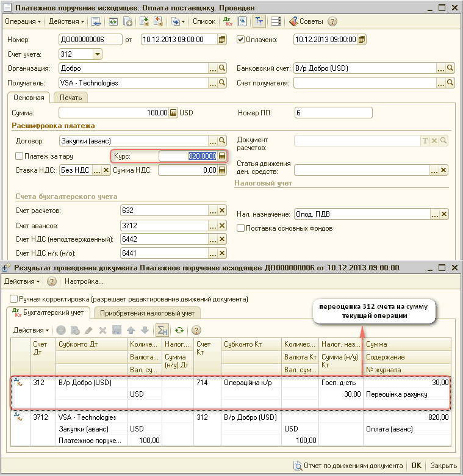Open calculator for the Сумма field
The width and height of the screenshot is (463, 476).
pos(173,113)
